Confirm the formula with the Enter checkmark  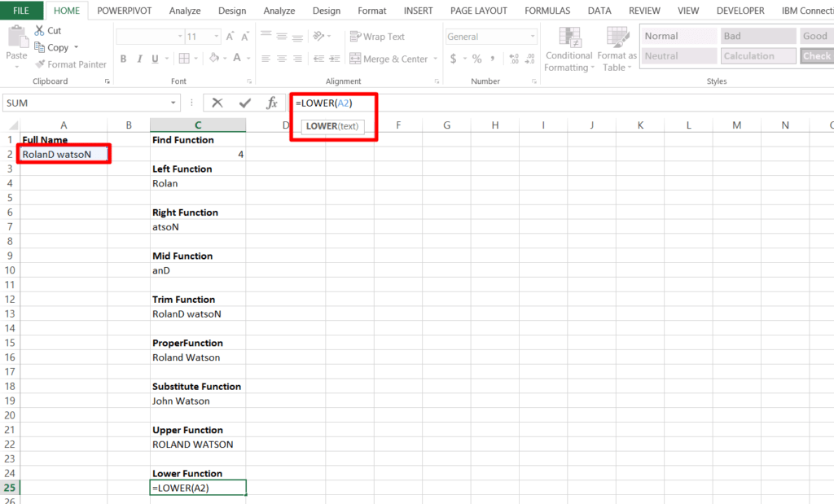pos(244,103)
